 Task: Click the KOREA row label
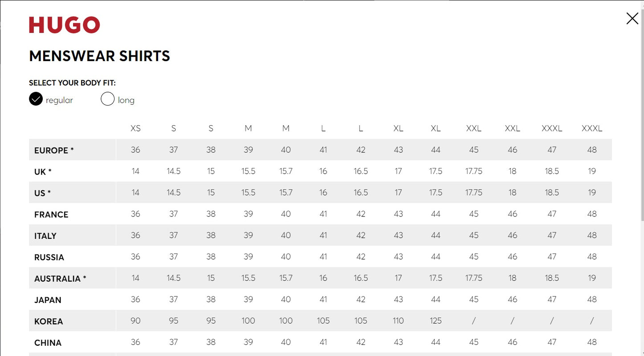pos(49,322)
